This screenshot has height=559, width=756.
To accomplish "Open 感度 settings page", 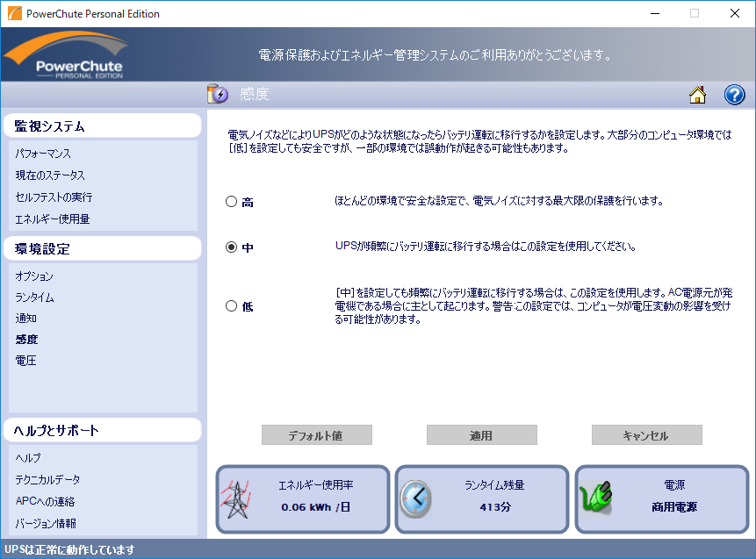I will pos(26,340).
